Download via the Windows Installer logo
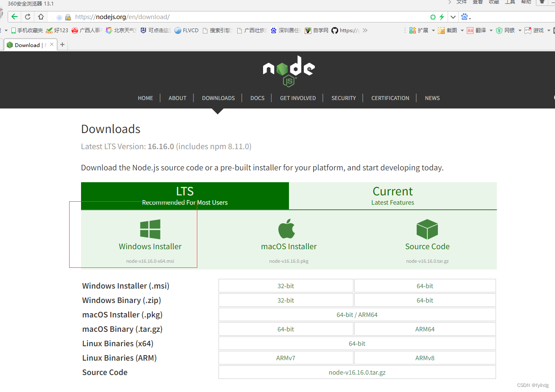555x392 pixels. tap(150, 229)
